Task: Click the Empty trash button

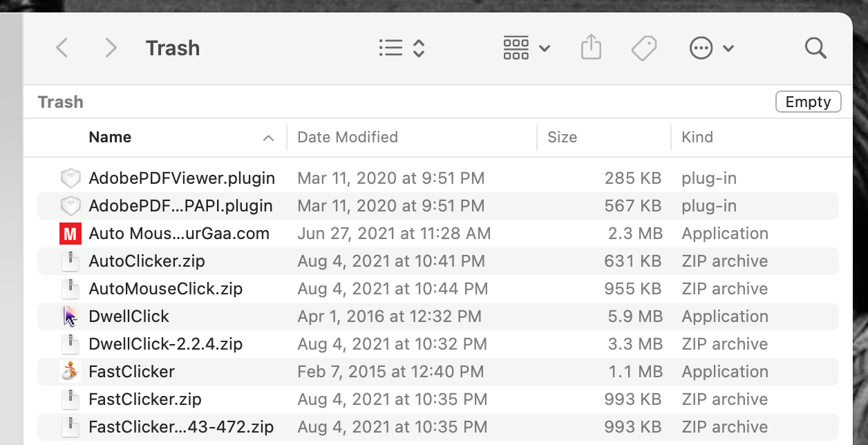Action: 808,101
